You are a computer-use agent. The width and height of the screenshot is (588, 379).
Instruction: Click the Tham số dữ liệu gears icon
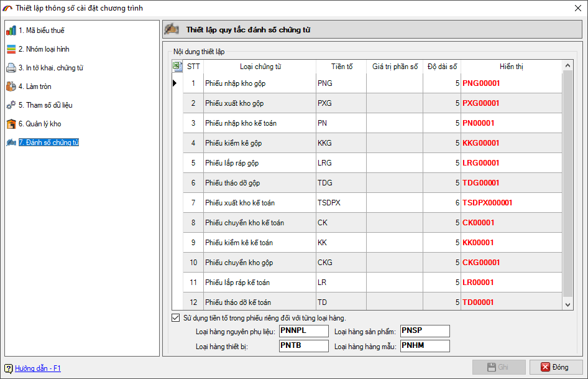click(x=11, y=105)
